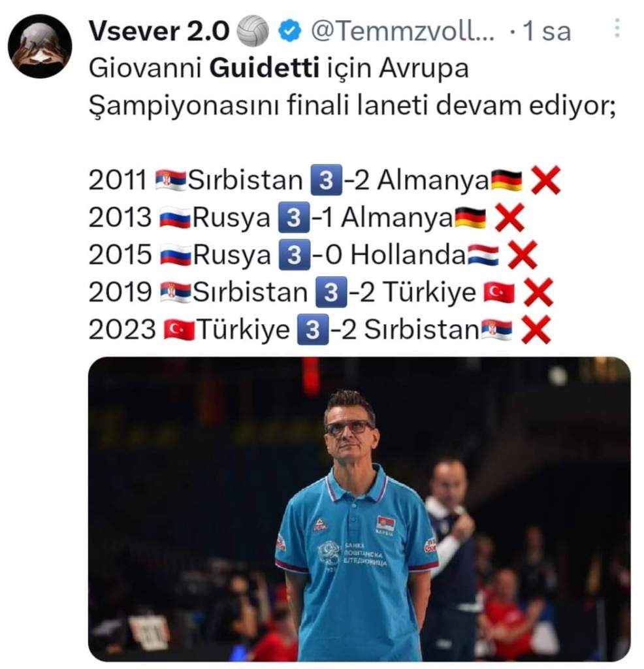Click the Russia flag in the 2015 row

(176, 255)
